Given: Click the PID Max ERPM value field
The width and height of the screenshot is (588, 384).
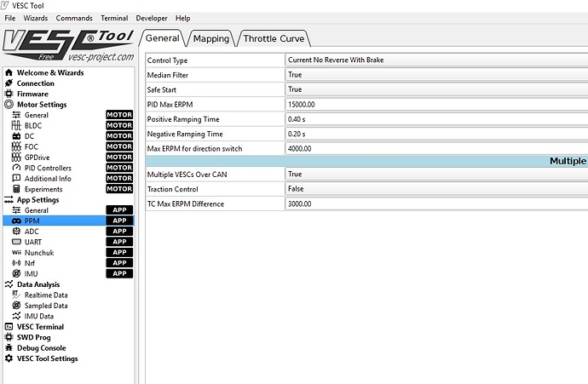Looking at the screenshot, I should 435,104.
